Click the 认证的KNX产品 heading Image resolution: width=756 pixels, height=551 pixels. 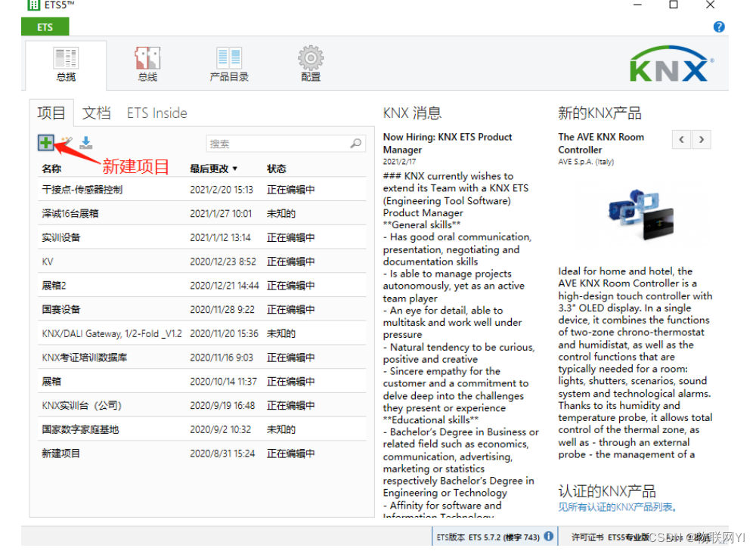[x=607, y=491]
